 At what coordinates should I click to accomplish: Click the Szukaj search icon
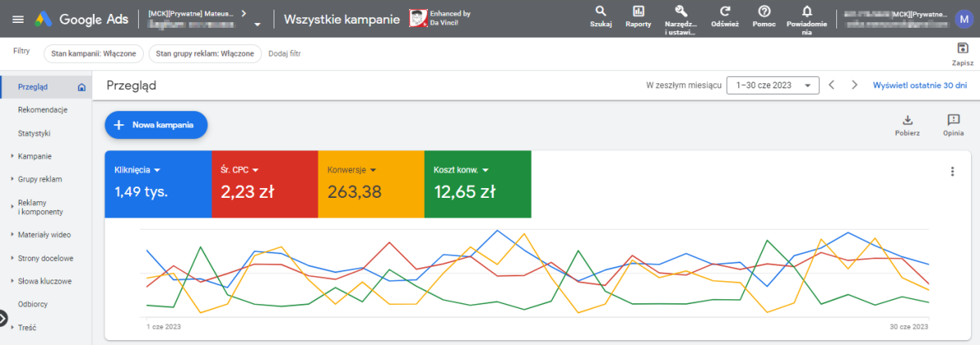click(600, 11)
